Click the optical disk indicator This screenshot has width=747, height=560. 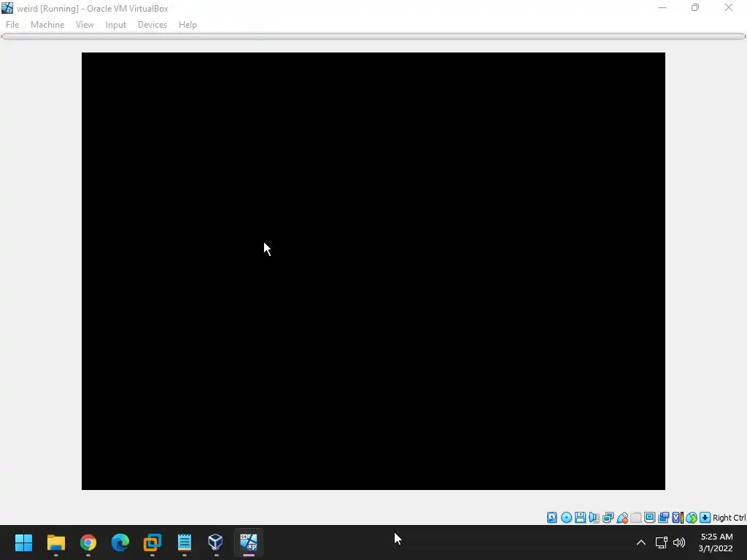tap(566, 518)
